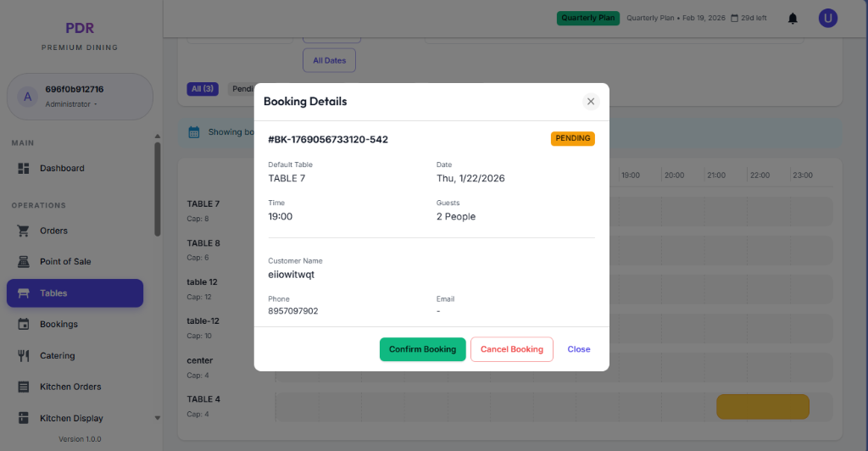Open the user avatar U menu
The image size is (868, 451).
pyautogui.click(x=827, y=18)
